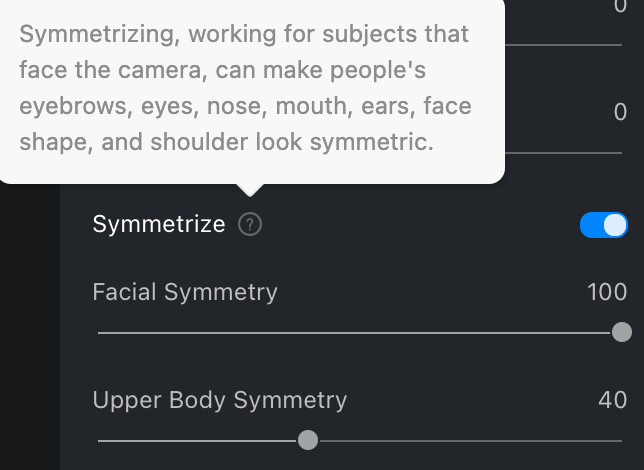Viewport: 644px width, 470px height.
Task: Click the tooltip pointer arrow above the help icon
Action: click(x=250, y=189)
